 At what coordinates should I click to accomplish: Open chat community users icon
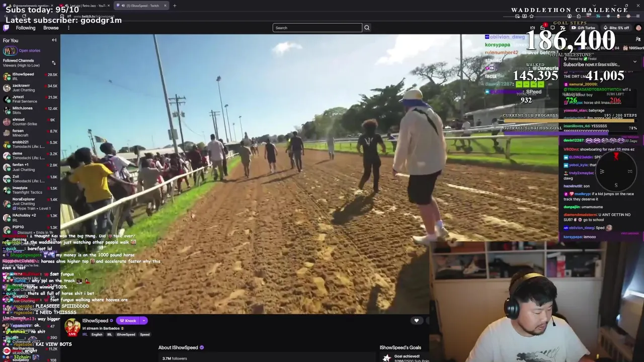(639, 39)
